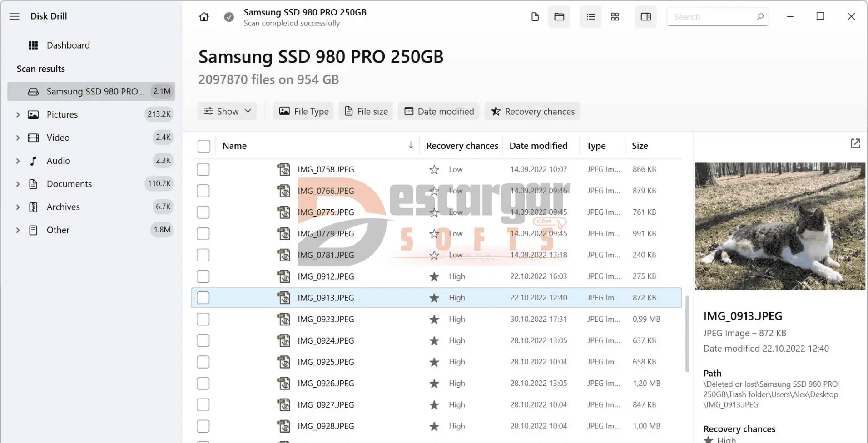Image resolution: width=868 pixels, height=443 pixels.
Task: Check the box for IMG_0758.JPEG
Action: coord(203,169)
